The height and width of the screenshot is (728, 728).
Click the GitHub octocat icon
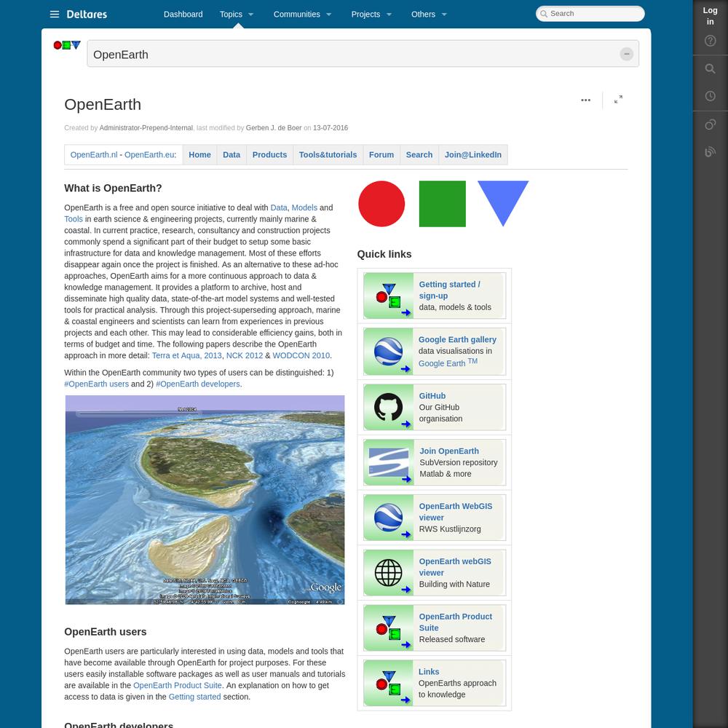(x=388, y=407)
